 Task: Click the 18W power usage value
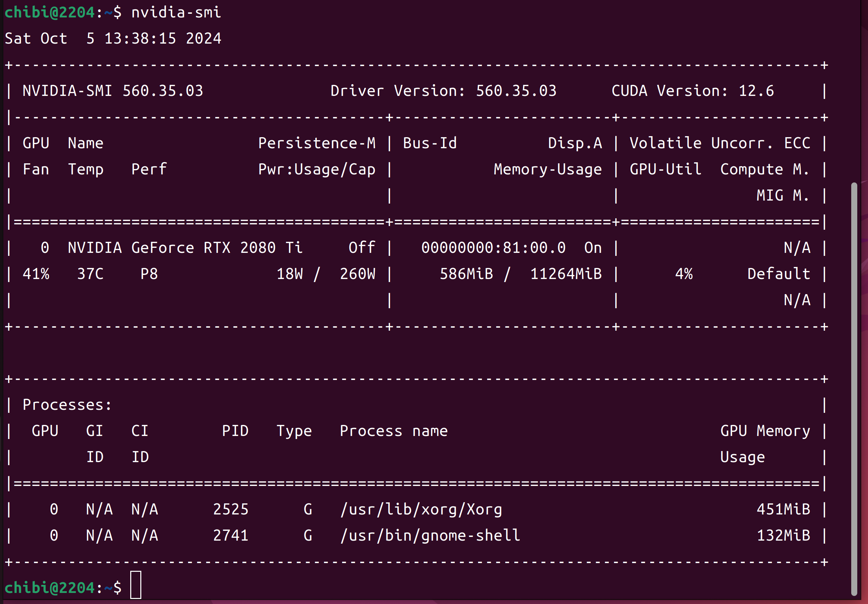click(x=290, y=274)
